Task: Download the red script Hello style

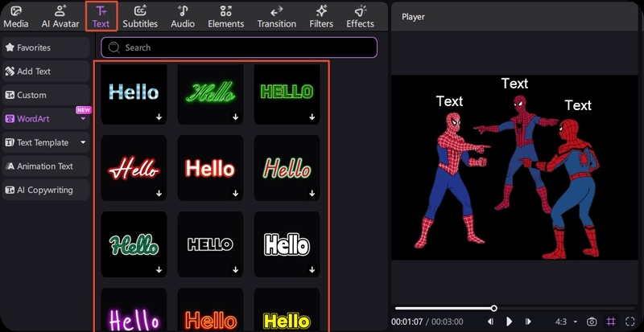Action: point(159,193)
